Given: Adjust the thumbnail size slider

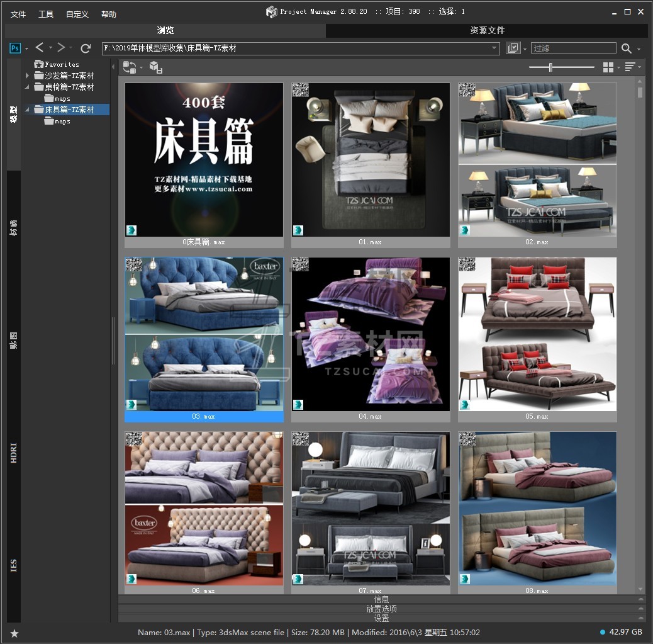Looking at the screenshot, I should [550, 67].
